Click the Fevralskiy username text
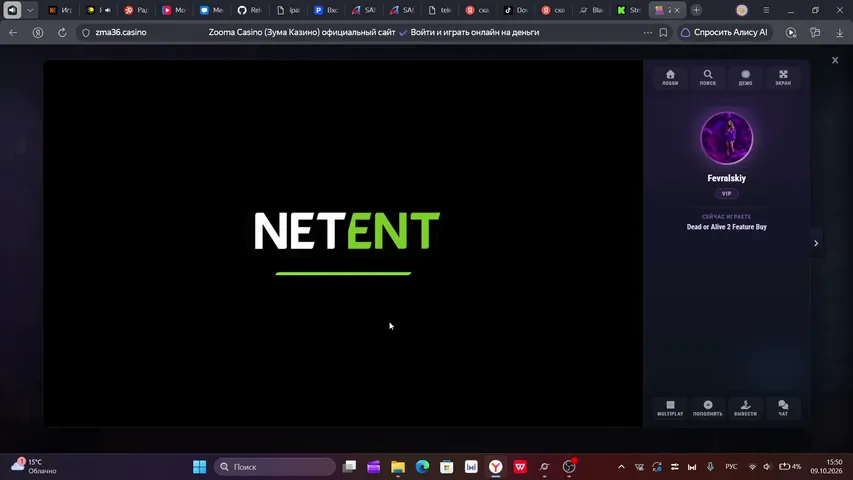853x480 pixels. (726, 178)
